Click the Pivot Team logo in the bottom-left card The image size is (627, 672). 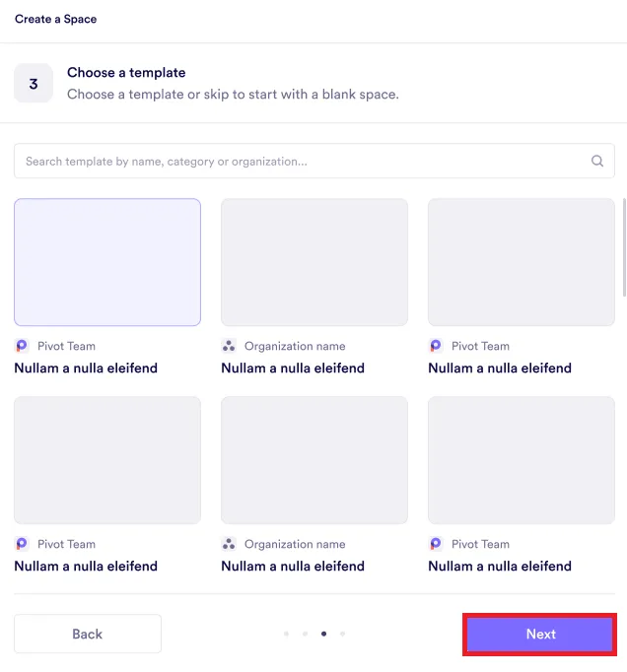(22, 544)
